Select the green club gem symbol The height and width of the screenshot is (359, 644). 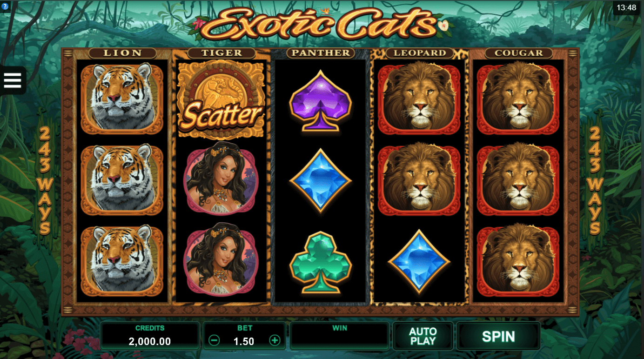tap(321, 262)
